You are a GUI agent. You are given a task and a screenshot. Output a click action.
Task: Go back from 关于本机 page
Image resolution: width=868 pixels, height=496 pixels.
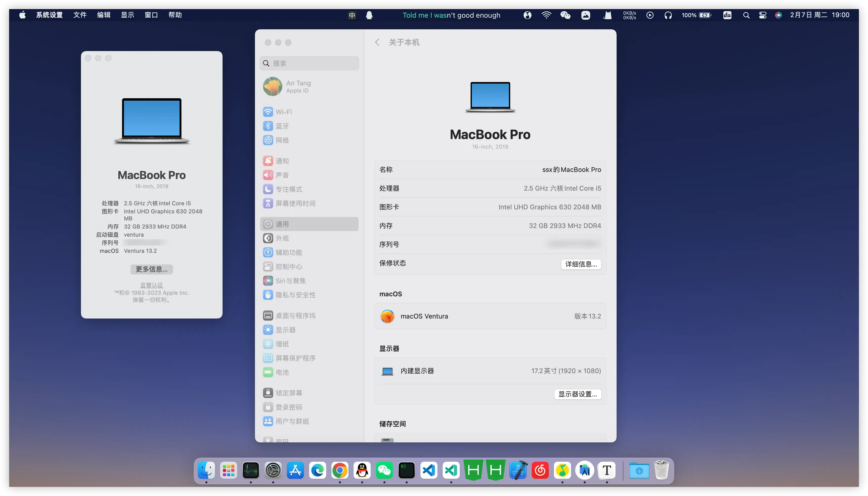click(x=377, y=42)
